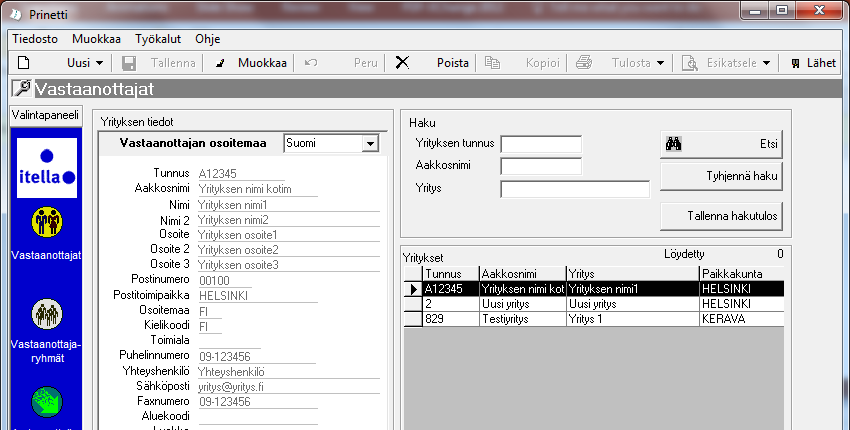Click the Peru undo arrow icon

(311, 62)
